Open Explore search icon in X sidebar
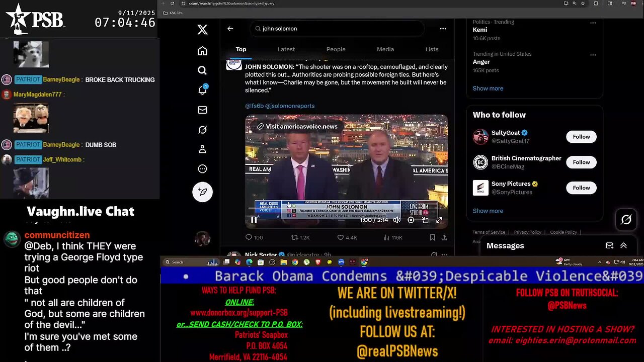Viewport: 644px width, 362px height. pyautogui.click(x=202, y=70)
